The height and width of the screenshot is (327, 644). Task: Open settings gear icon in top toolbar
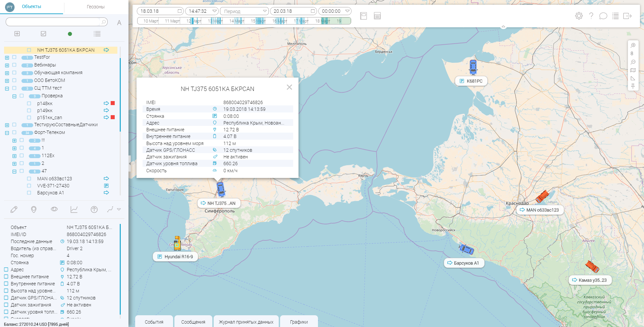coord(579,16)
